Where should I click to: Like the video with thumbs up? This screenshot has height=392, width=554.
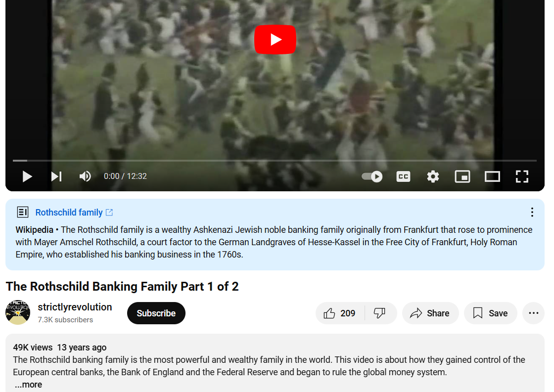point(339,313)
